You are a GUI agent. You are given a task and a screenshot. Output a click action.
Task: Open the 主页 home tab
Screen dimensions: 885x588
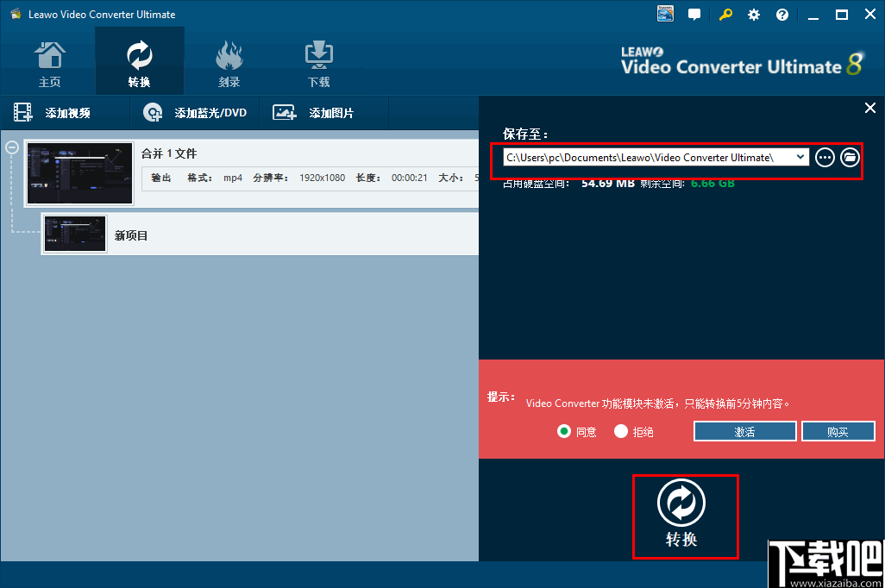point(50,64)
